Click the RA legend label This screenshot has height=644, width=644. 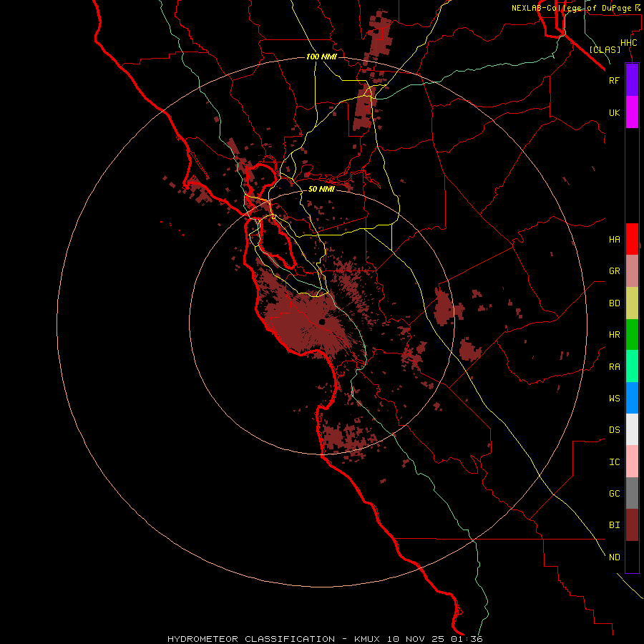tap(614, 367)
